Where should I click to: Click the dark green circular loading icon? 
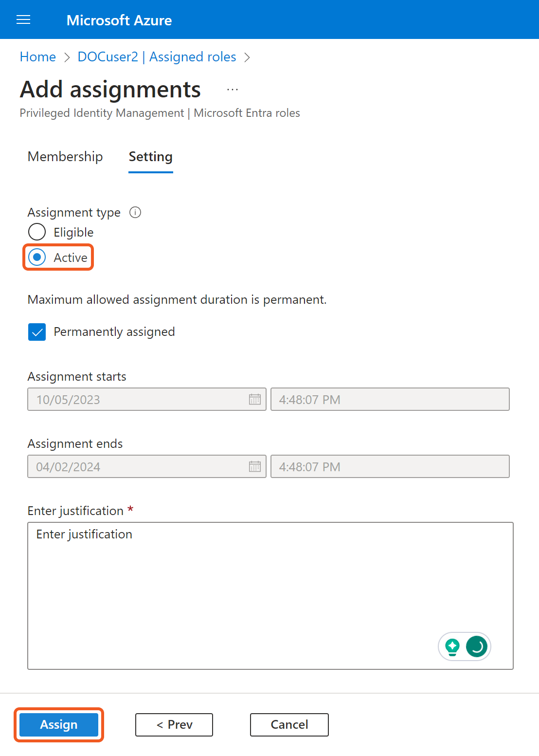coord(477,646)
